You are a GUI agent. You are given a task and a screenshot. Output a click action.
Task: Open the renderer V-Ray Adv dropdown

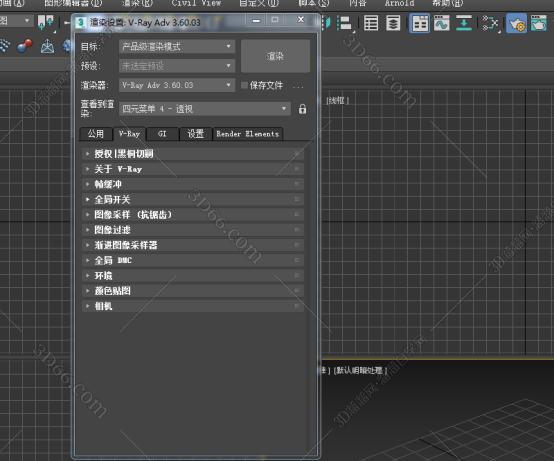point(177,85)
